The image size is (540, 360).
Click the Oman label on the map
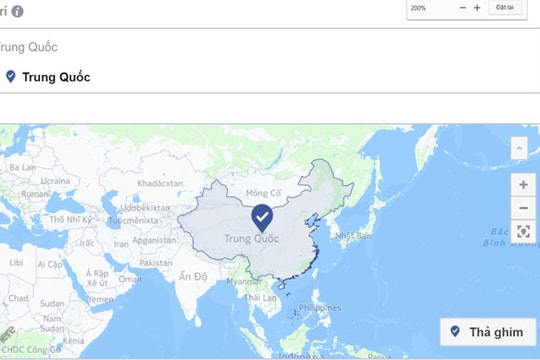pos(130,279)
